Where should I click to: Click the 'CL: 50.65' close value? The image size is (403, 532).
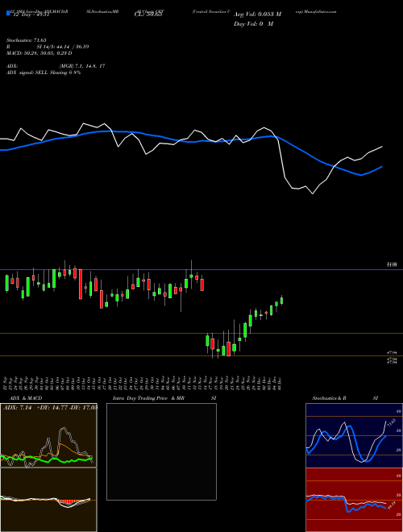point(150,15)
